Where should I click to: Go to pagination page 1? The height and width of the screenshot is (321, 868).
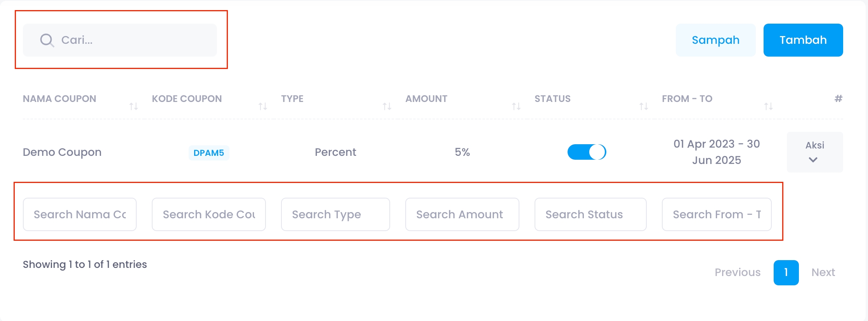click(x=786, y=273)
